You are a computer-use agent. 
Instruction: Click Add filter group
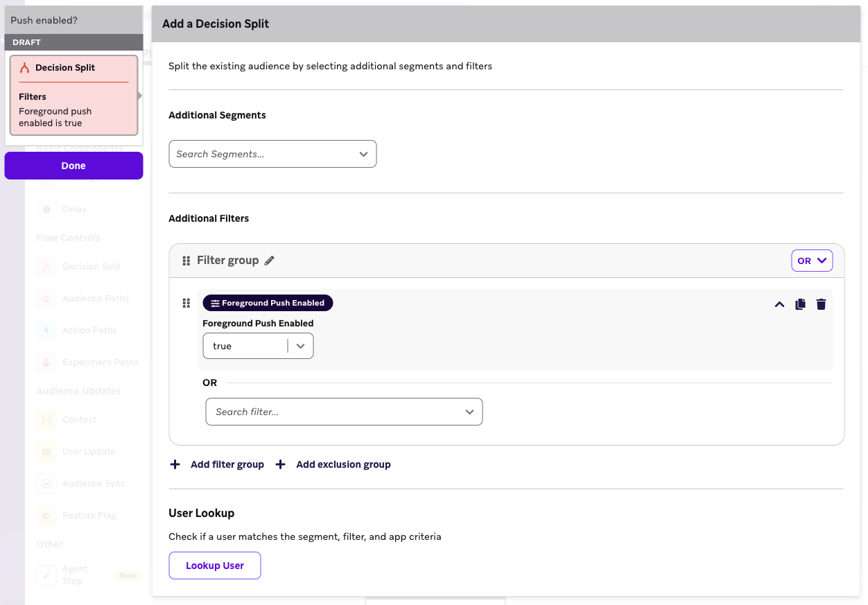pyautogui.click(x=227, y=464)
